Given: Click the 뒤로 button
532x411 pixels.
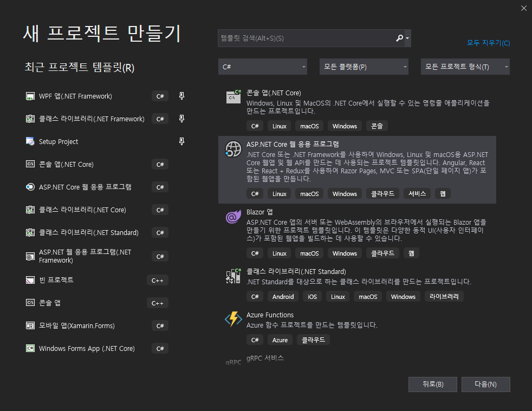Looking at the screenshot, I should [x=433, y=384].
